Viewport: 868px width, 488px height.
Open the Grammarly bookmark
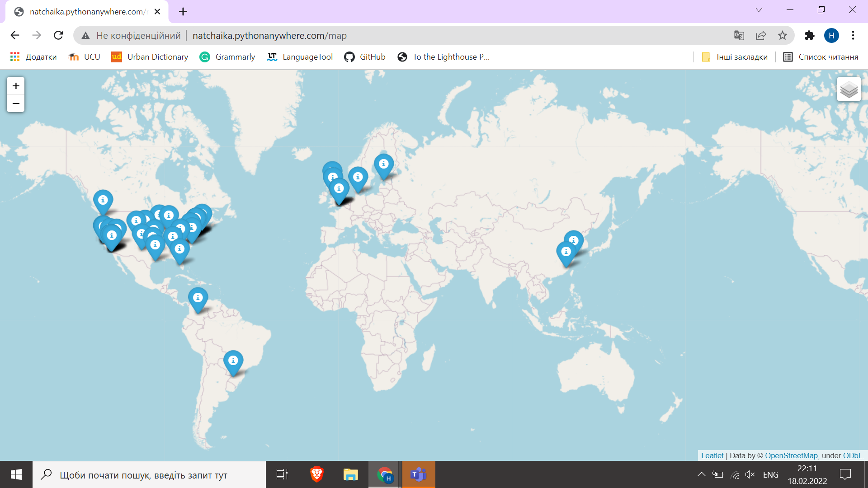(x=227, y=57)
